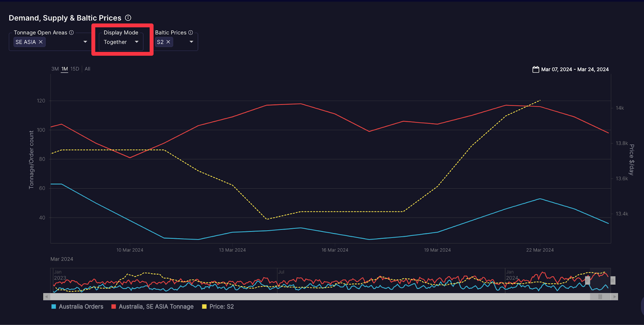Viewport: 644px width, 325px height.
Task: Expand the Baltic Prices dropdown arrow
Action: 191,42
